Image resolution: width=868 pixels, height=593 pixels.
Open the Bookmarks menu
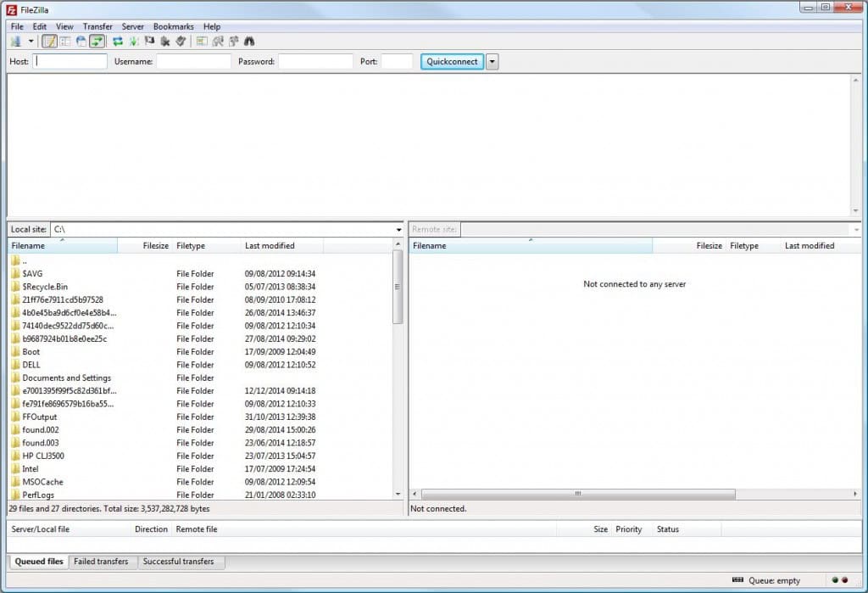pos(173,26)
